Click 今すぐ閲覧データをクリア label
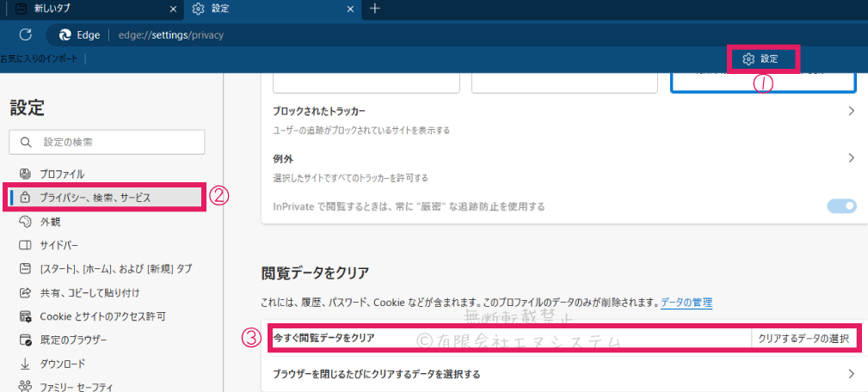This screenshot has height=392, width=868. [x=323, y=339]
